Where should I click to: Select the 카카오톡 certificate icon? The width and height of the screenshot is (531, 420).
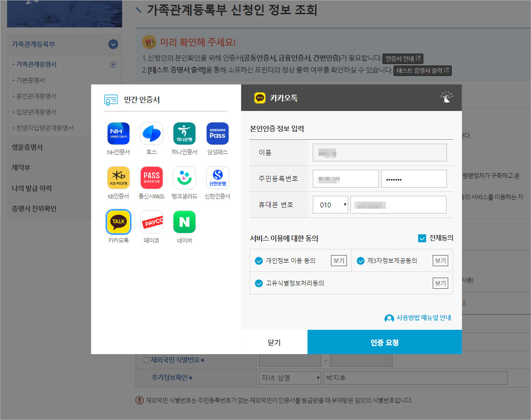119,222
